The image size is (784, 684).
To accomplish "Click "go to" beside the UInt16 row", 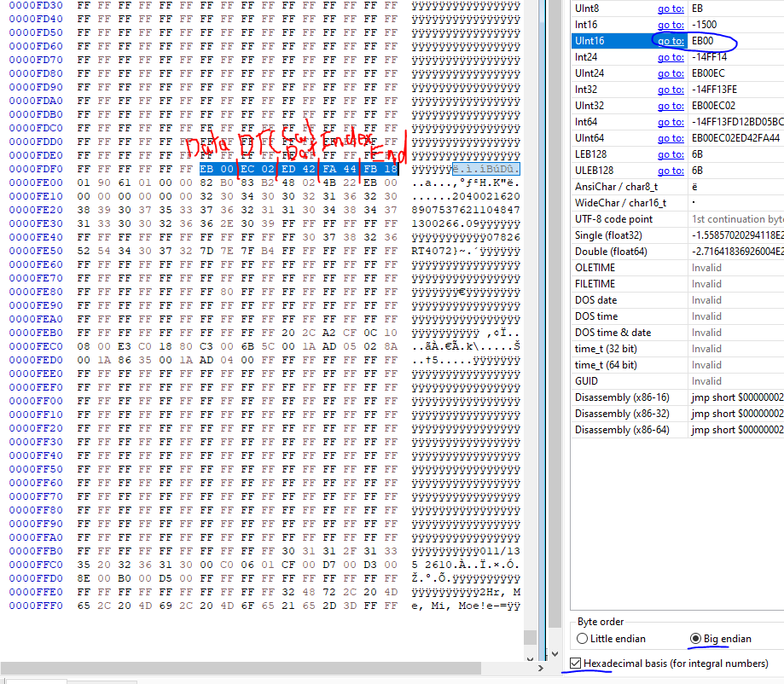I will pos(671,41).
